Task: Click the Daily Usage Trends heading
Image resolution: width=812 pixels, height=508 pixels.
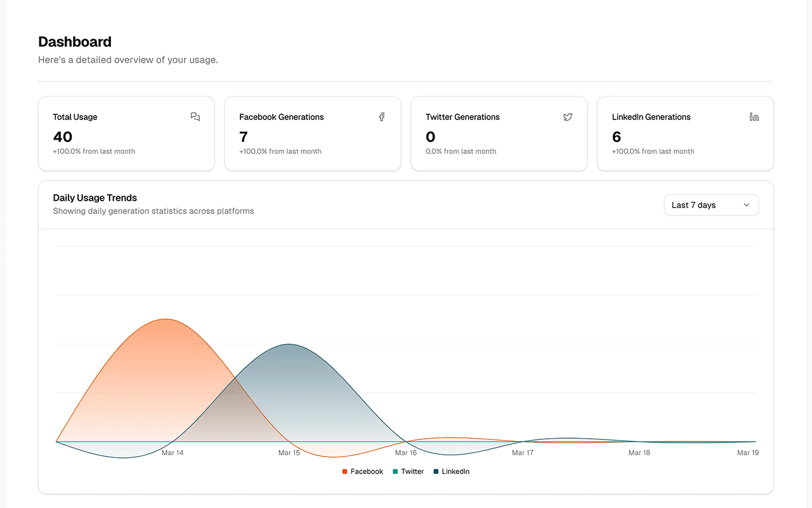Action: point(95,197)
